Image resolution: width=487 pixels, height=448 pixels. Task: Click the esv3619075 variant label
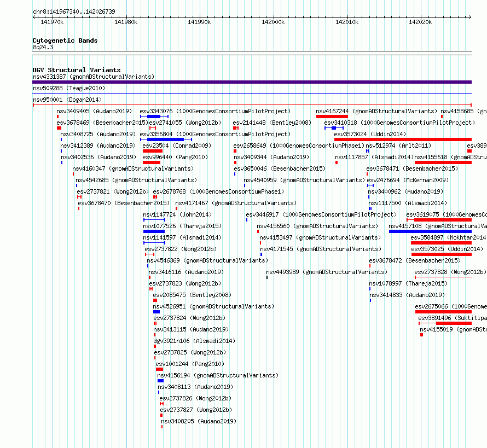[447, 214]
